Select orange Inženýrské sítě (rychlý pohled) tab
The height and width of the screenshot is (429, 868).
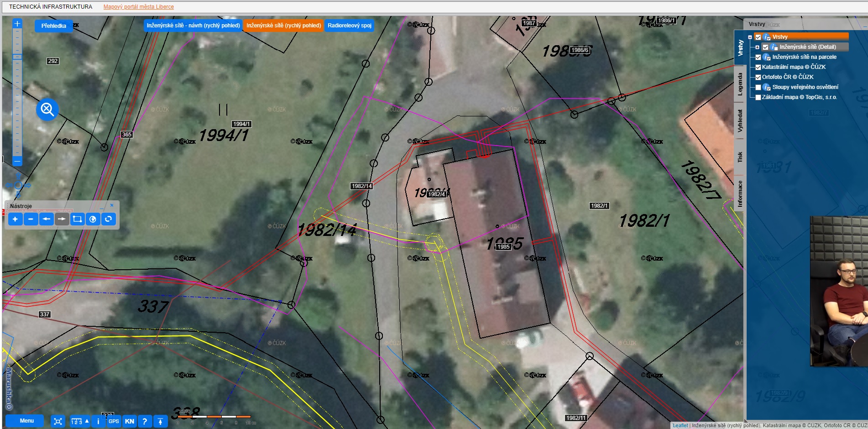(x=283, y=26)
